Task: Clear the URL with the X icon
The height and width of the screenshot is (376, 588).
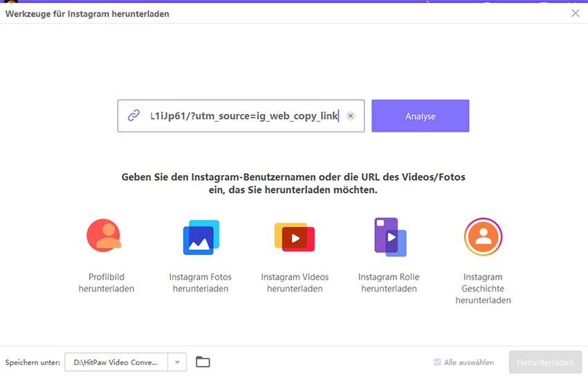Action: tap(351, 116)
